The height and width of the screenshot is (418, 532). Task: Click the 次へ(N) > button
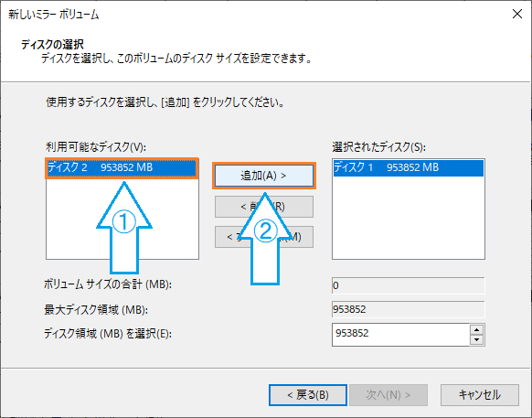[388, 395]
